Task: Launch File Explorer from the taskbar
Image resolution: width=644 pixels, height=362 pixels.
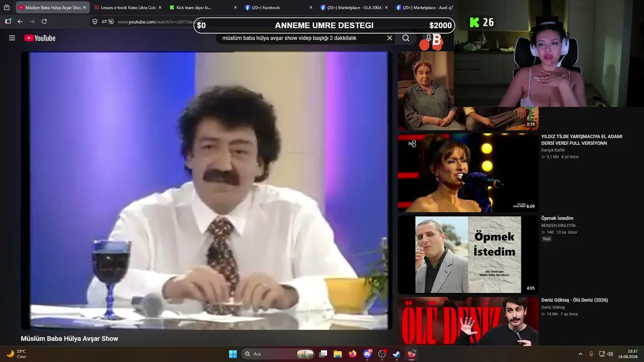Action: pyautogui.click(x=338, y=354)
